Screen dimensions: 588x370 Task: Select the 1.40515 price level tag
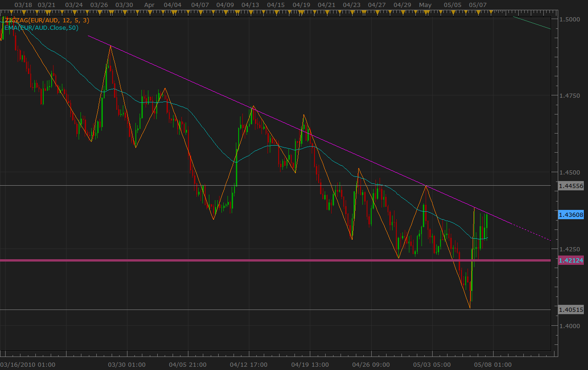(x=570, y=309)
